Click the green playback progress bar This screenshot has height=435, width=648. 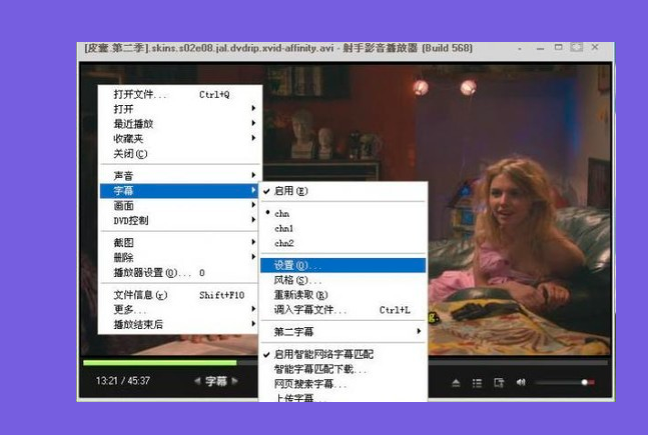click(x=160, y=362)
